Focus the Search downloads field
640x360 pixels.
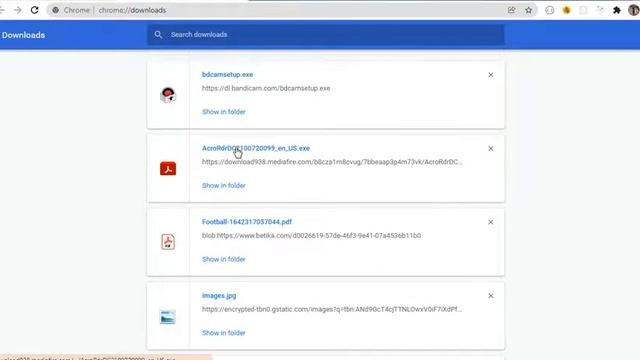[326, 35]
